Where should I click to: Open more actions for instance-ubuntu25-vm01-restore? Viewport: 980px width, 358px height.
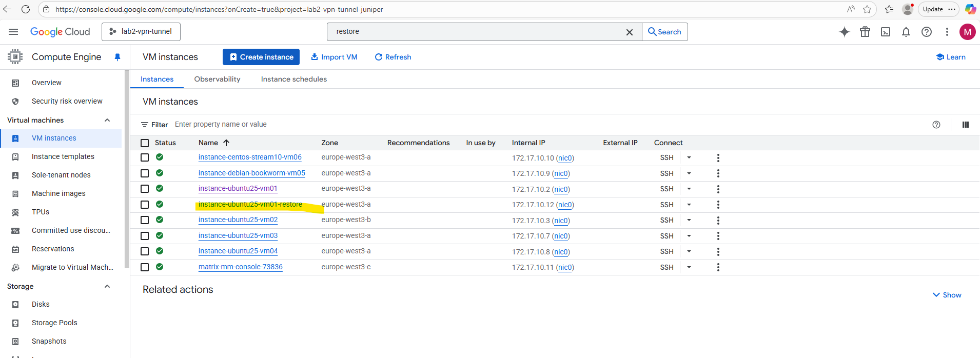coord(718,205)
